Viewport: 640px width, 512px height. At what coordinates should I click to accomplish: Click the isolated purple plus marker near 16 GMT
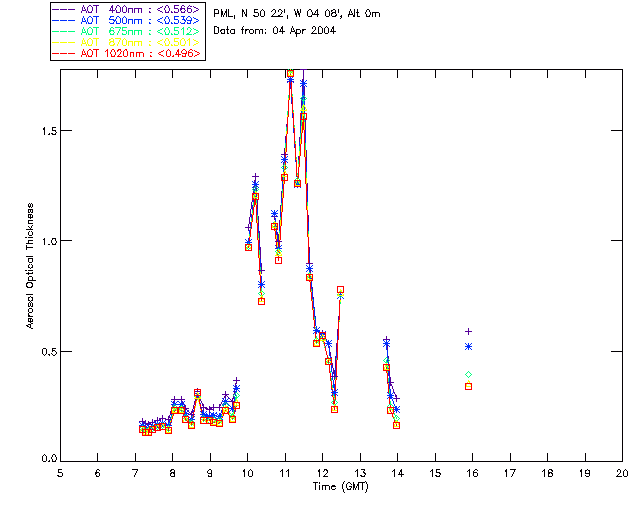click(469, 332)
